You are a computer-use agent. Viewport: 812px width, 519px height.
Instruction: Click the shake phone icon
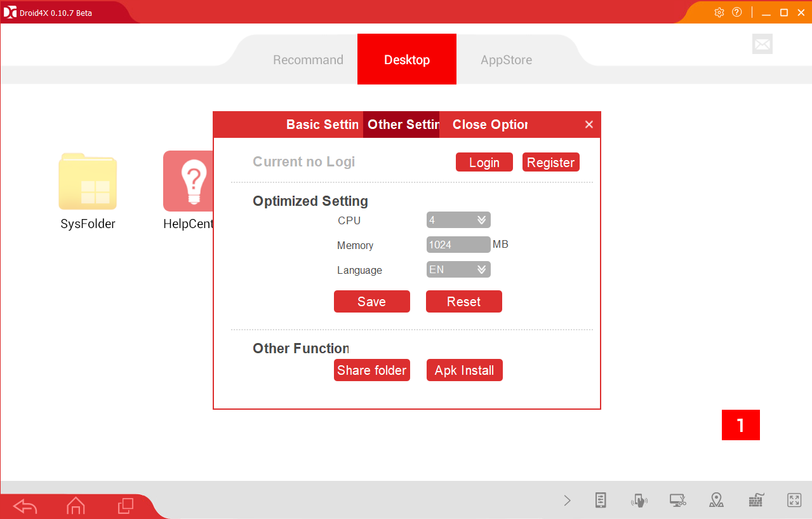pyautogui.click(x=639, y=501)
